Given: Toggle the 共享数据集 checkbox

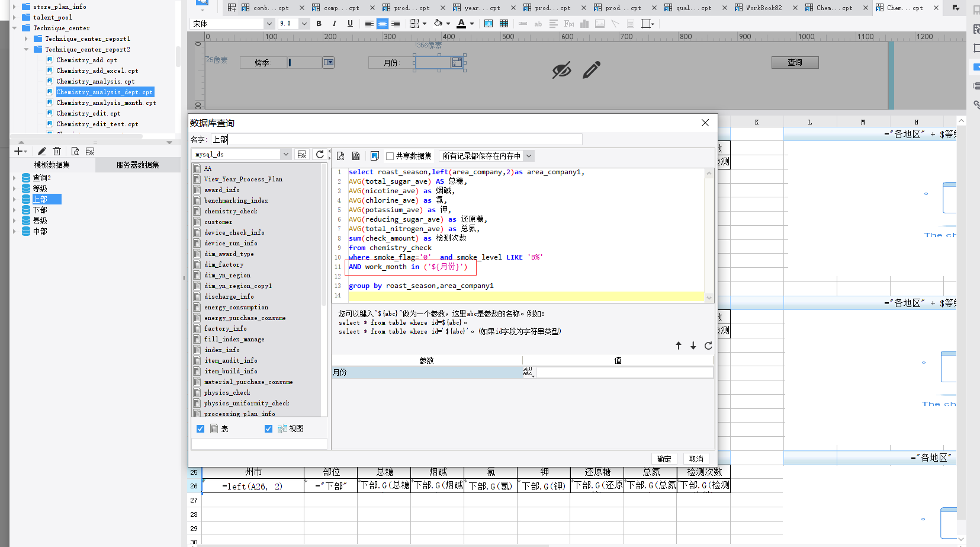Looking at the screenshot, I should click(x=390, y=156).
